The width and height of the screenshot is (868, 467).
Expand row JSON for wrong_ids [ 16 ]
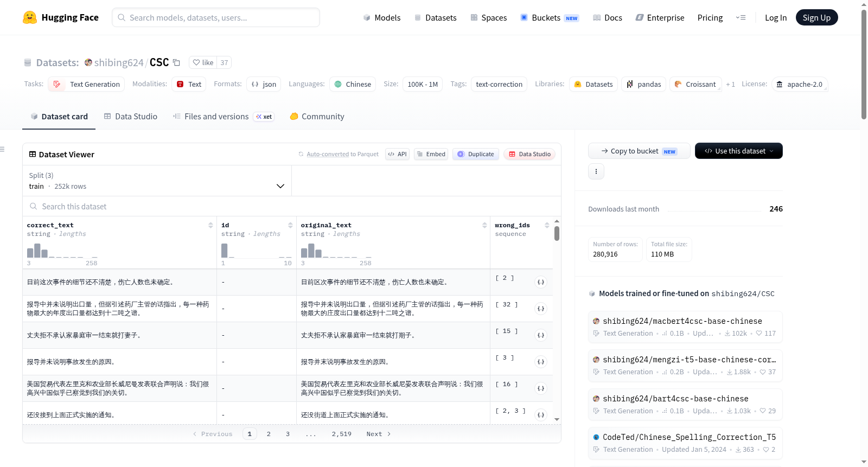click(x=541, y=388)
